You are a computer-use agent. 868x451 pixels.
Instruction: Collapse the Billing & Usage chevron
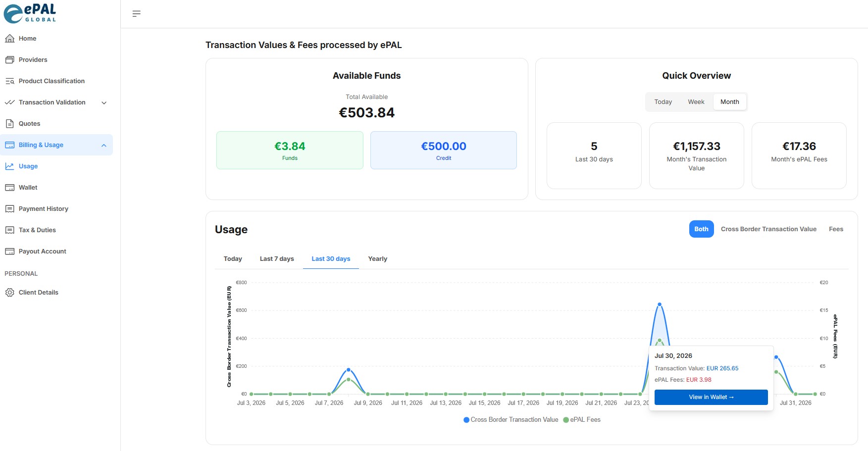click(x=104, y=146)
